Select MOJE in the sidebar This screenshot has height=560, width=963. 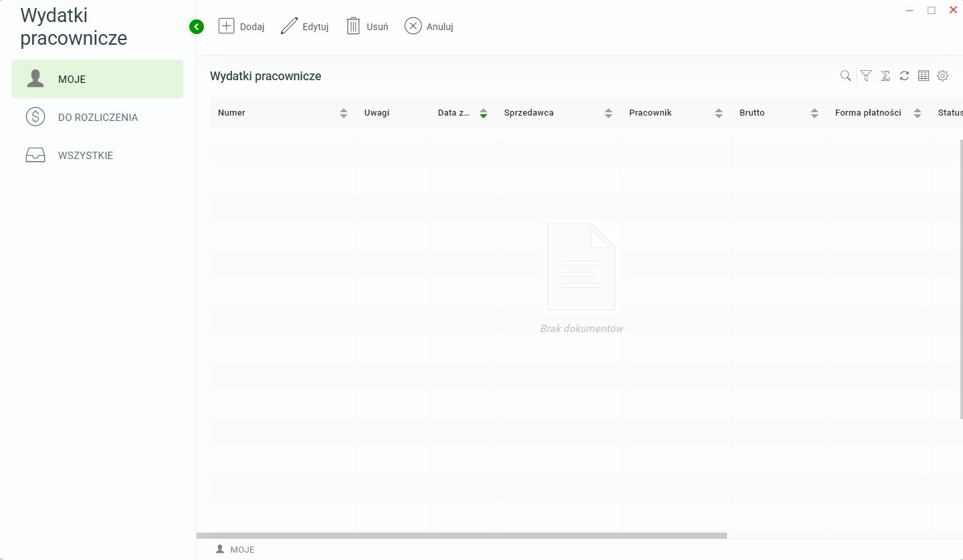tap(97, 79)
